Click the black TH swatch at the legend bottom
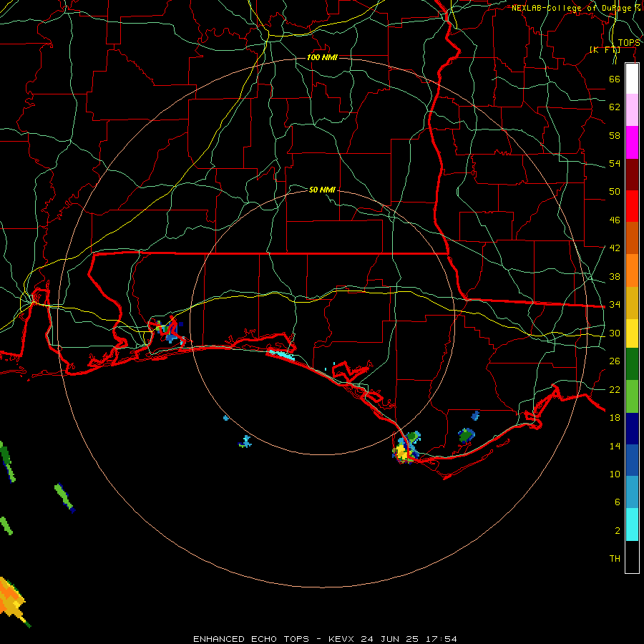Image resolution: width=644 pixels, height=644 pixels. 632,557
